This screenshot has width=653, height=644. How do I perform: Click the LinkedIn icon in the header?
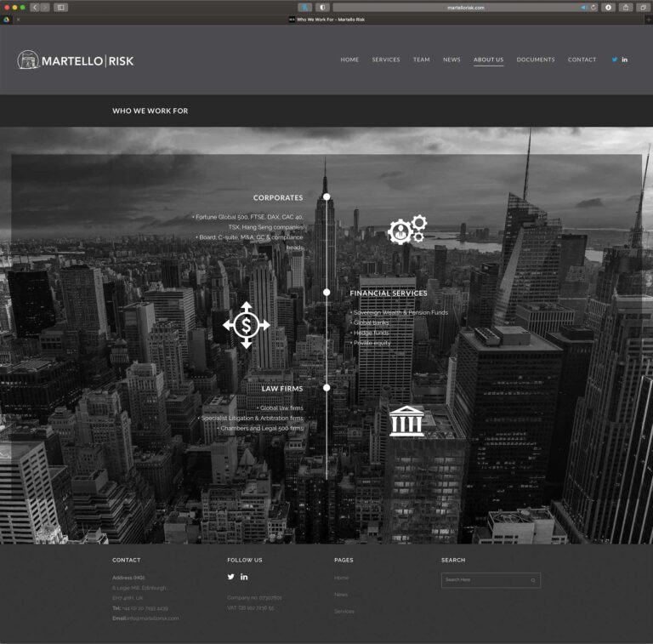(625, 60)
